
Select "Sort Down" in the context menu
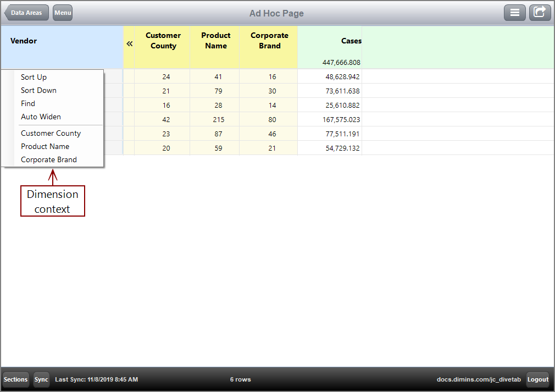[38, 90]
